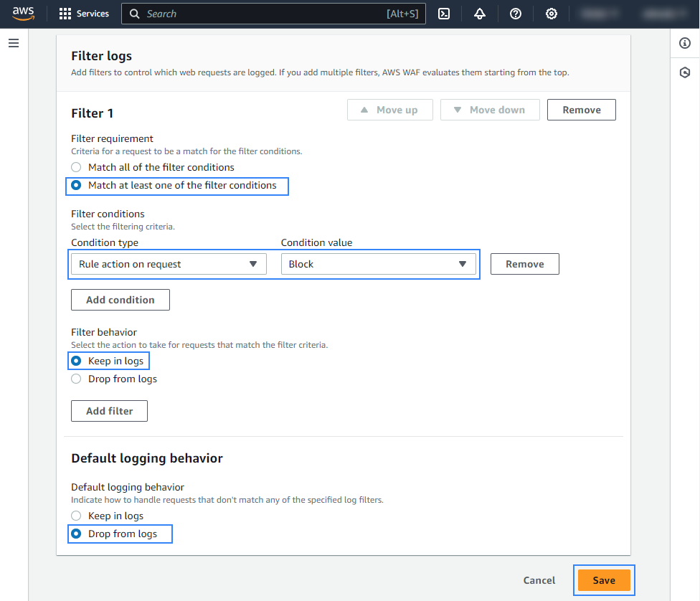Launch the CloudShell terminal icon
The image size is (700, 601).
pos(444,14)
